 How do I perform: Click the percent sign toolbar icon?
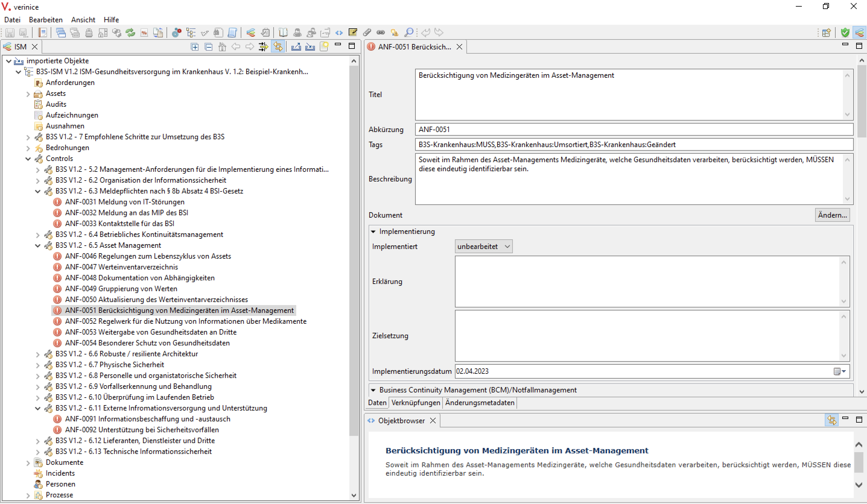tap(144, 33)
